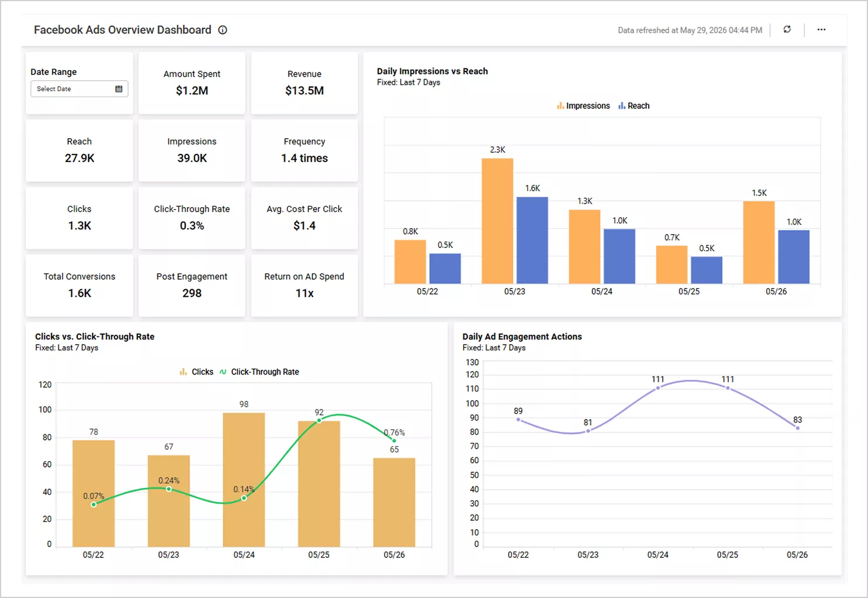
Task: Select the Revenue $13.5M card
Action: tap(304, 83)
